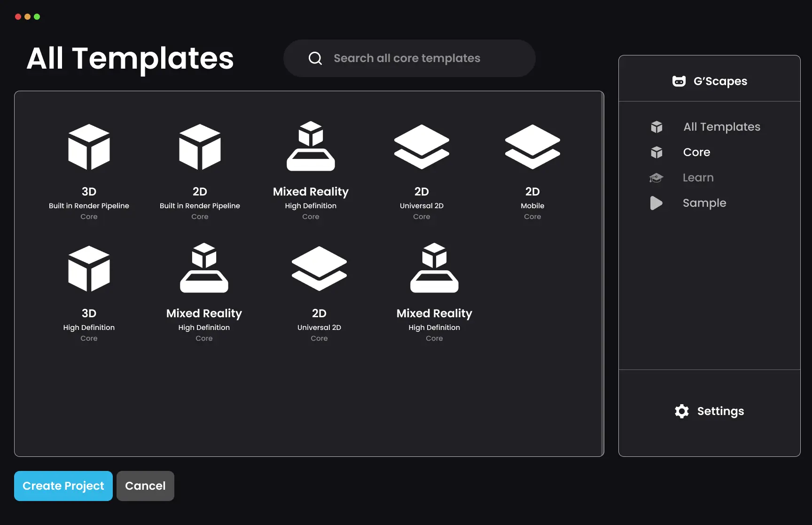The height and width of the screenshot is (525, 812).
Task: Click the Settings gear icon
Action: tap(682, 411)
